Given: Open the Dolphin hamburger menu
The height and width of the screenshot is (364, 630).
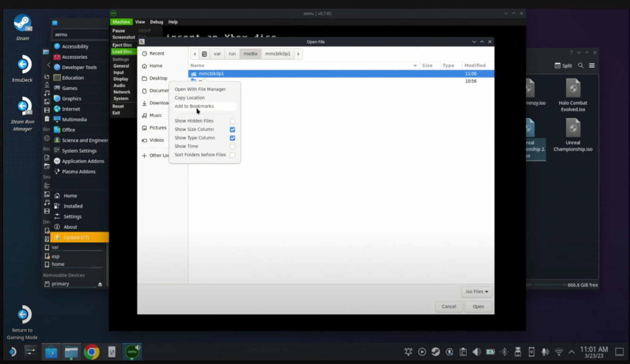Looking at the screenshot, I should pyautogui.click(x=592, y=65).
